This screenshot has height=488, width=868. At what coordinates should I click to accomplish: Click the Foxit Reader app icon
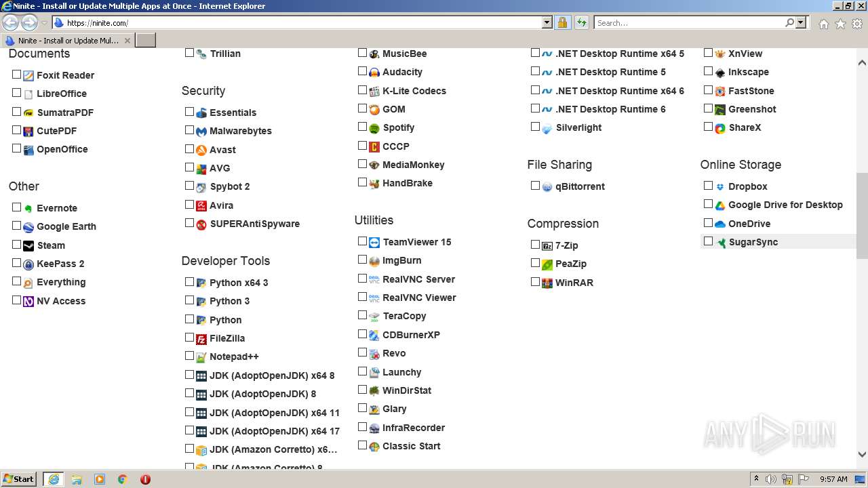coord(28,76)
